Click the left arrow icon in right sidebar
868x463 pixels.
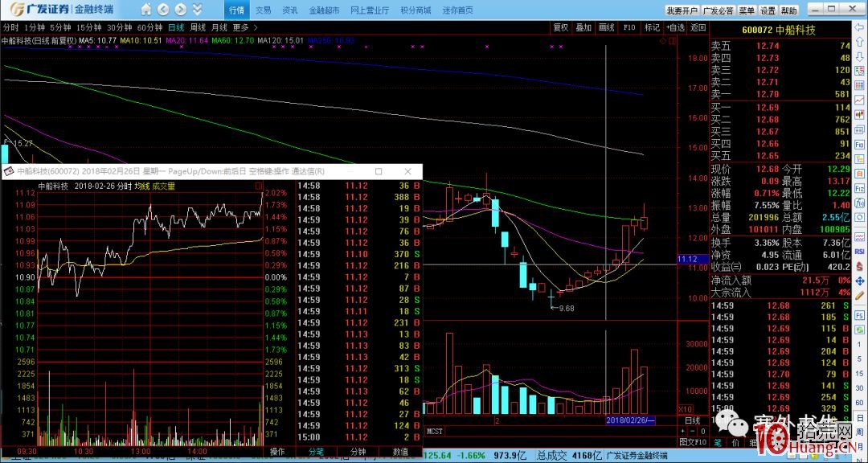click(x=860, y=27)
